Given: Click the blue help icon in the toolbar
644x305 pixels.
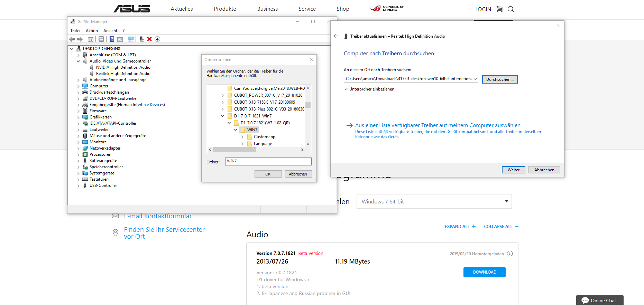Looking at the screenshot, I should pos(112,39).
